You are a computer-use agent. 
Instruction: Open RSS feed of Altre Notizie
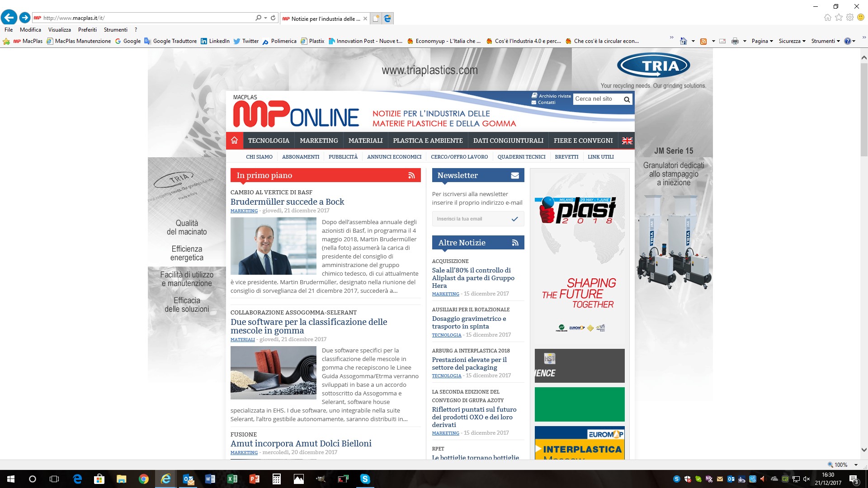click(515, 243)
